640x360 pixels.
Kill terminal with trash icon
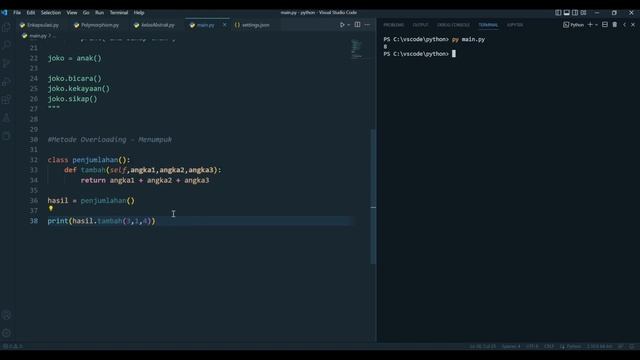[x=615, y=25]
